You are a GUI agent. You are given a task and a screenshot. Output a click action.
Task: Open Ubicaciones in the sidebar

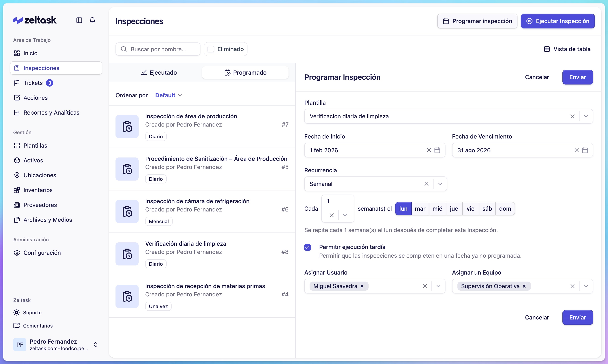pyautogui.click(x=40, y=175)
